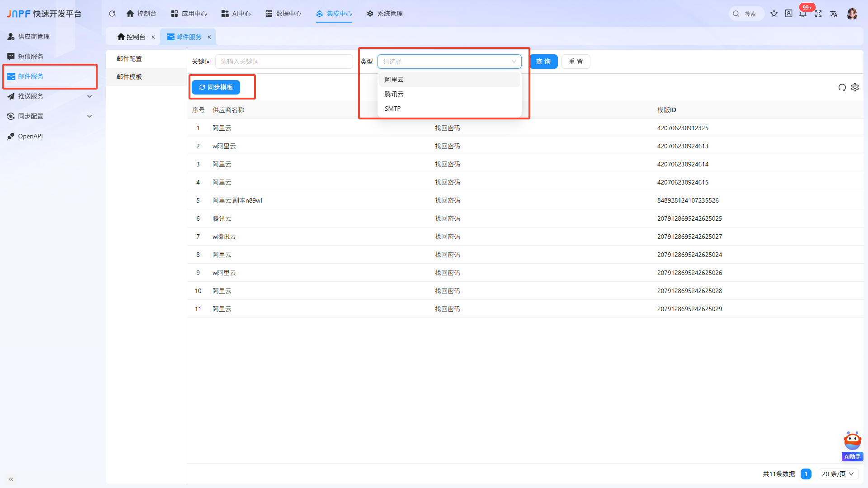Open the 应用中心 top navigation item
Screen dimensions: 868x488
pyautogui.click(x=189, y=14)
